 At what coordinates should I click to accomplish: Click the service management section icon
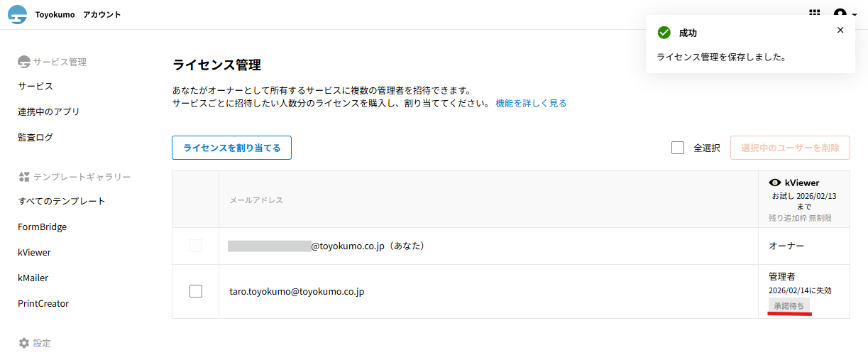pyautogui.click(x=24, y=62)
